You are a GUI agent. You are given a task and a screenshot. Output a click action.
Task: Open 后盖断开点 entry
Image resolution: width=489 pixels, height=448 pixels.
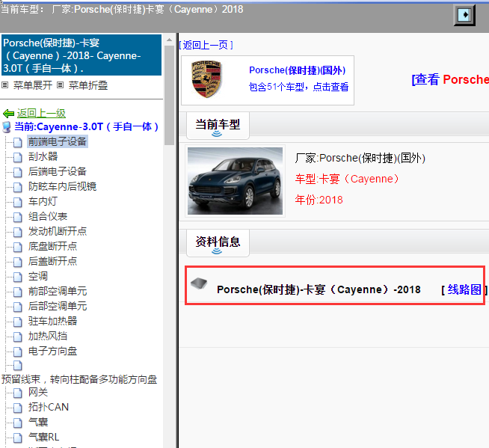(52, 262)
